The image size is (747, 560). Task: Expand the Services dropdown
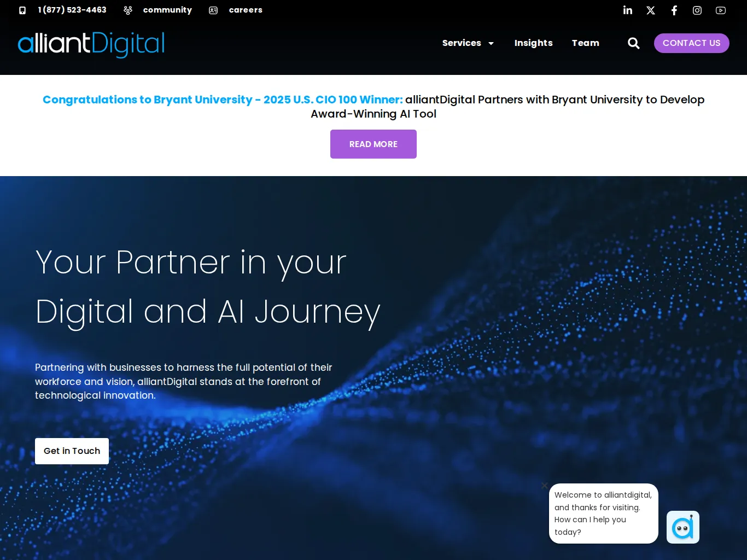coord(462,43)
